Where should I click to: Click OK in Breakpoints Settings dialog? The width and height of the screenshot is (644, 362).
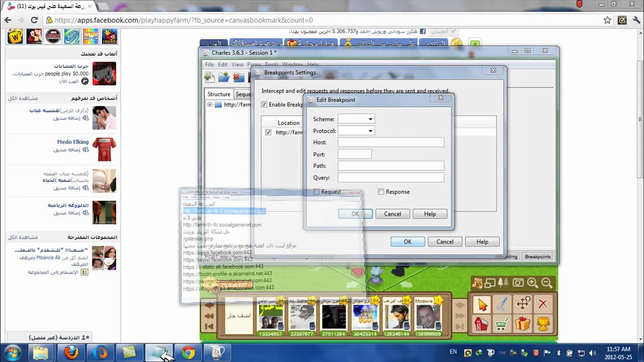(408, 242)
